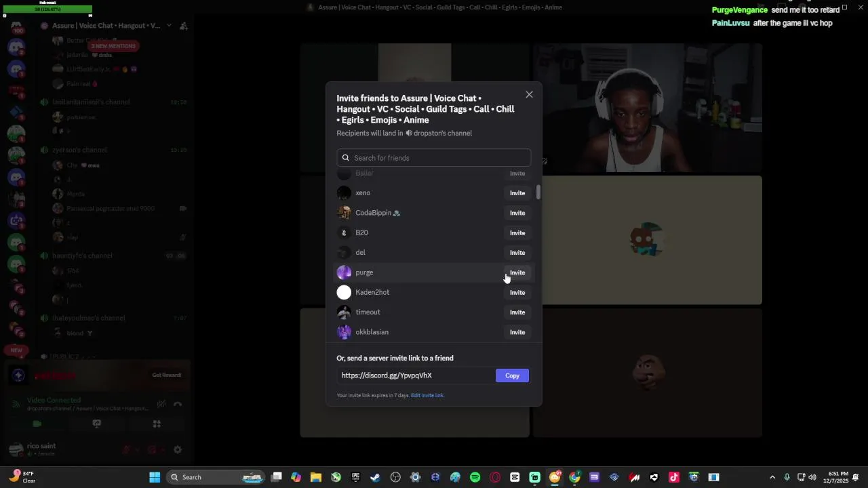Click the taskbar Search box
This screenshot has height=488, width=868.
tap(216, 477)
